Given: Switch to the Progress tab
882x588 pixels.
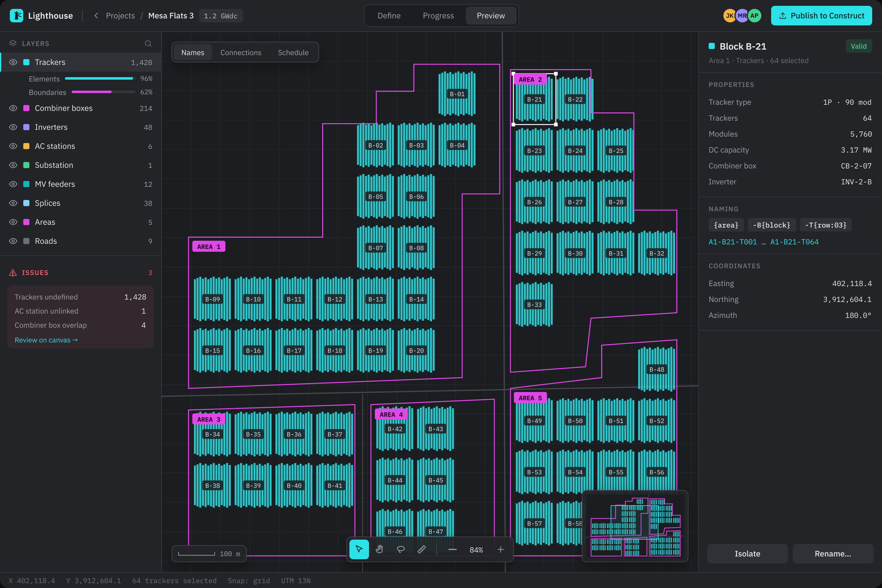Looking at the screenshot, I should coord(438,16).
